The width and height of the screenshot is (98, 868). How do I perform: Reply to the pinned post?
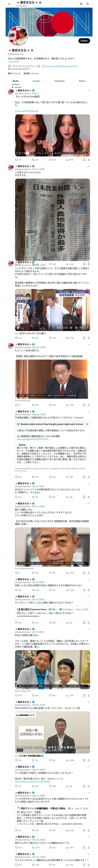18,160
